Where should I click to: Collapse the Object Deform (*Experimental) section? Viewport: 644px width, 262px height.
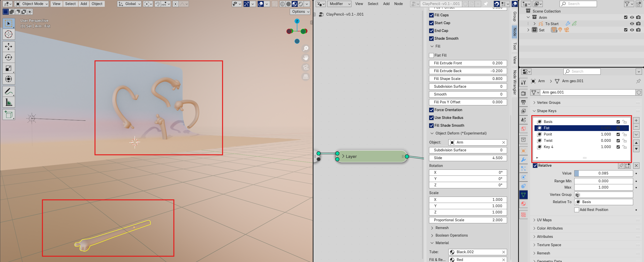pos(432,133)
